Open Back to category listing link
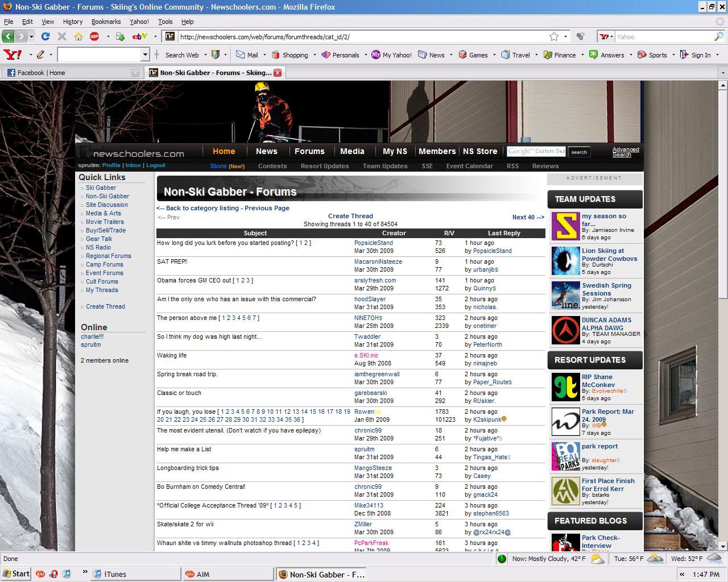The width and height of the screenshot is (728, 582). pos(198,208)
